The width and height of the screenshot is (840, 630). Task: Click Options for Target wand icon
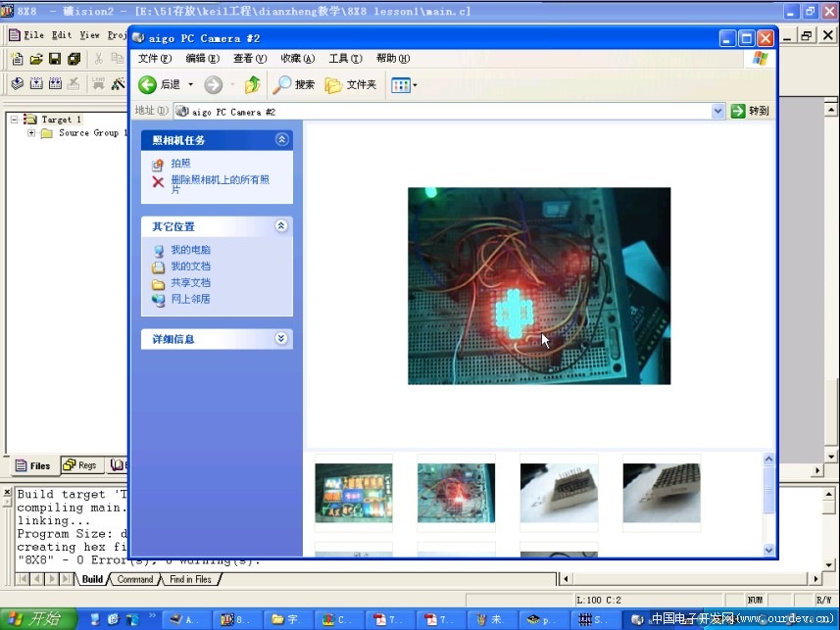pyautogui.click(x=118, y=83)
